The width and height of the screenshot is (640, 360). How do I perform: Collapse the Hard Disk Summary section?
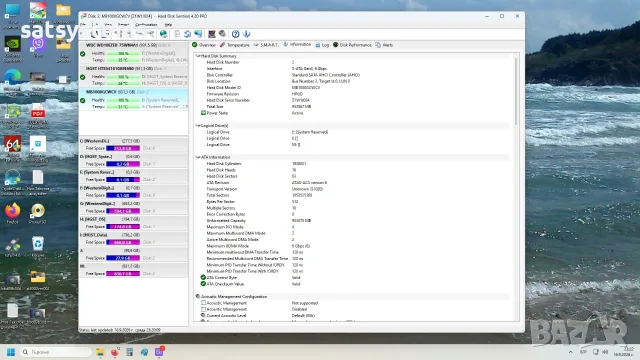tap(198, 56)
